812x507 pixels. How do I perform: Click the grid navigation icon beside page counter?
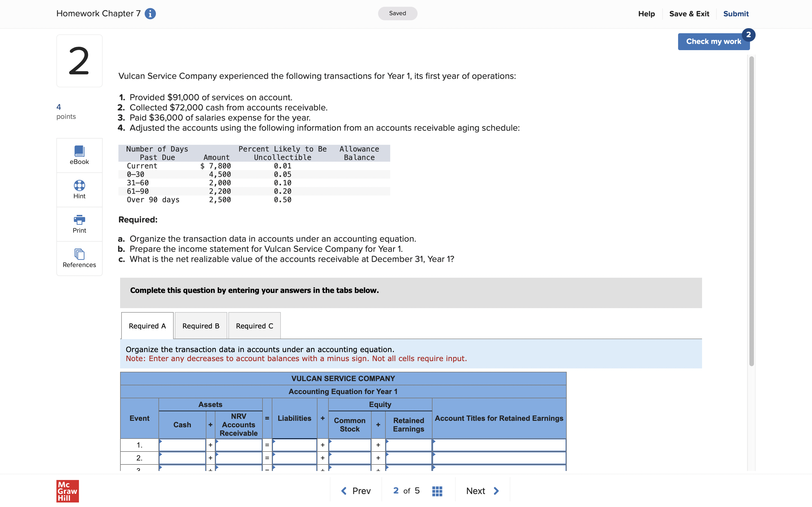point(437,490)
